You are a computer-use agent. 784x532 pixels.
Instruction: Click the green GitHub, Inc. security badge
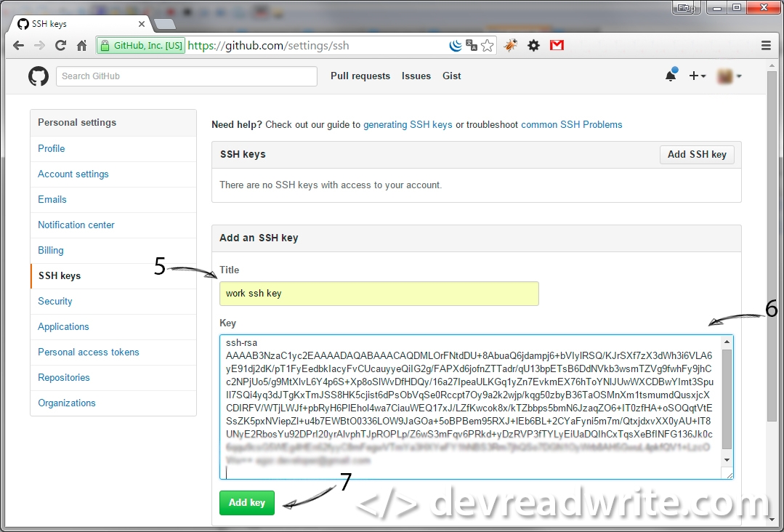142,46
